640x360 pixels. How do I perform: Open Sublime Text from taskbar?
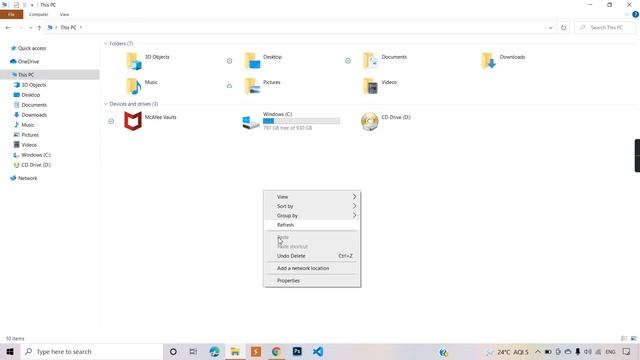256,351
